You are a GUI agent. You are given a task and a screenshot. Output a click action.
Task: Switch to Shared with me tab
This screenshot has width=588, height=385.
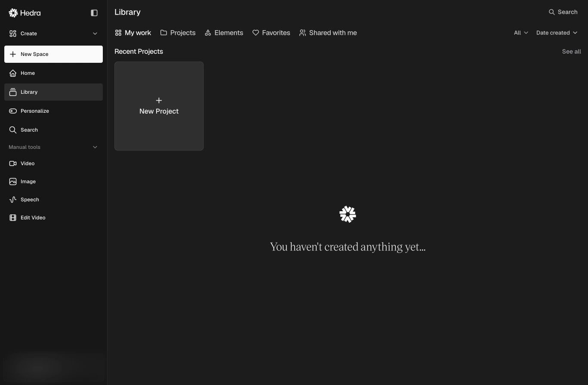click(328, 33)
